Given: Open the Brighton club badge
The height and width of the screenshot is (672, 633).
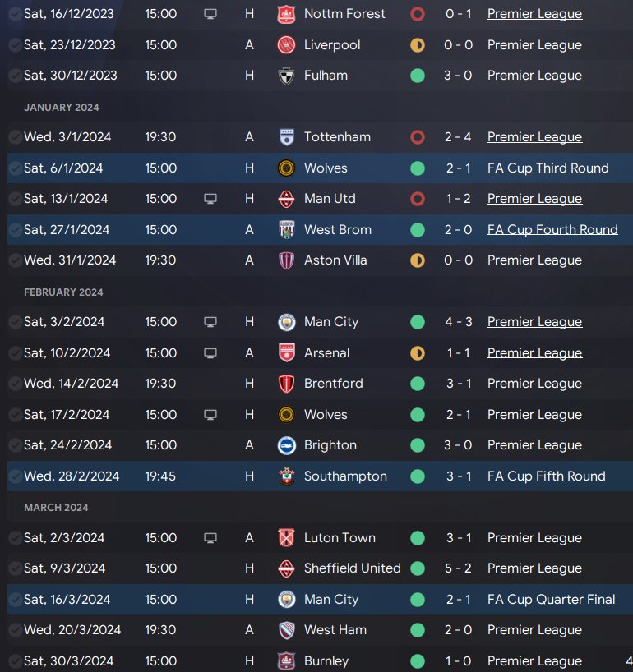Looking at the screenshot, I should pos(286,445).
